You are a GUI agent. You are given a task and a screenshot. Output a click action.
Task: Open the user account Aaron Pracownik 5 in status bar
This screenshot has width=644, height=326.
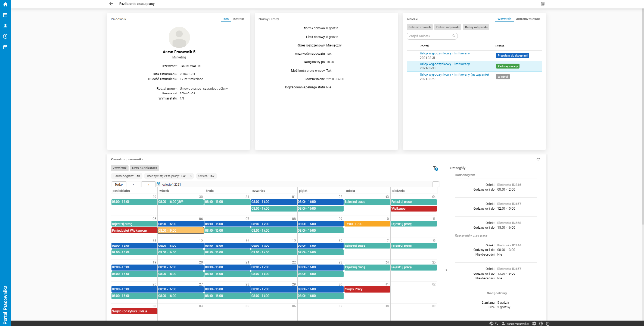pyautogui.click(x=515, y=323)
